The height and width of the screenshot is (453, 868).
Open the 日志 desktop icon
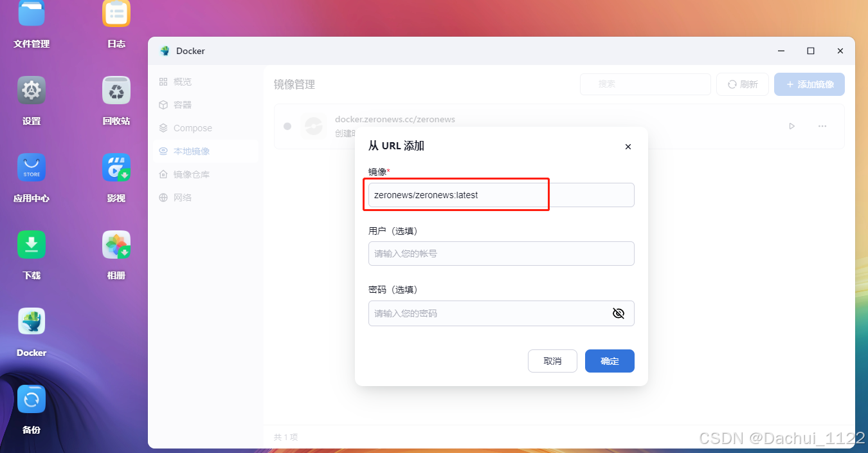click(x=116, y=14)
